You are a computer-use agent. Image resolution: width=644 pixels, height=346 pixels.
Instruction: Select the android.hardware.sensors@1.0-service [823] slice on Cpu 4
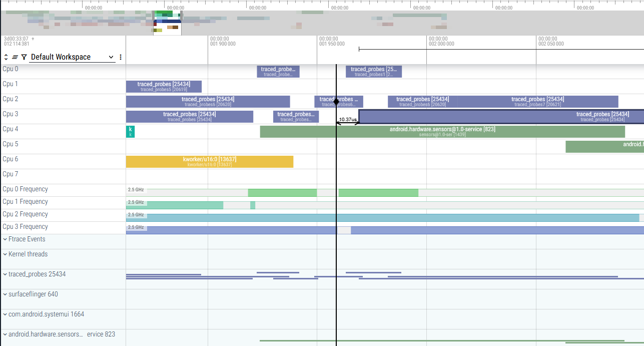click(442, 132)
